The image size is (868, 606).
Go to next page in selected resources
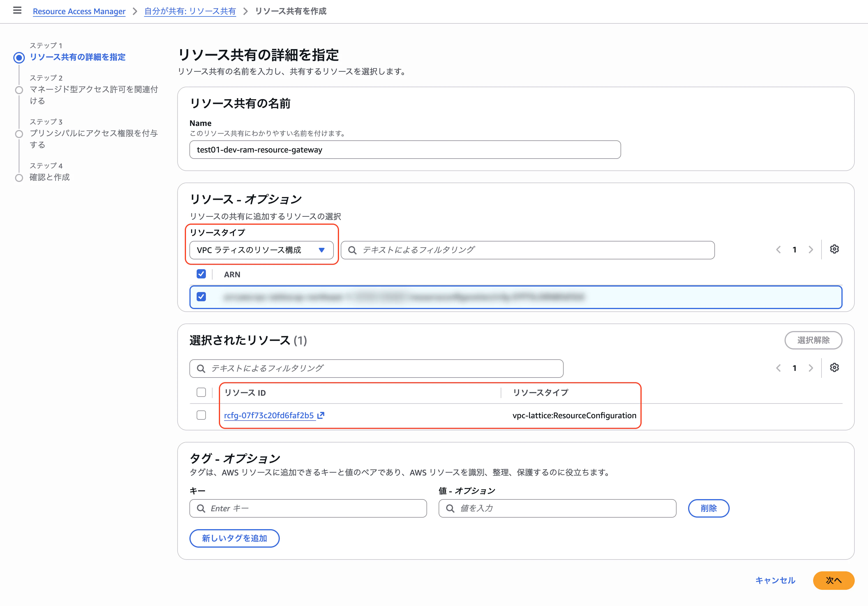(811, 368)
